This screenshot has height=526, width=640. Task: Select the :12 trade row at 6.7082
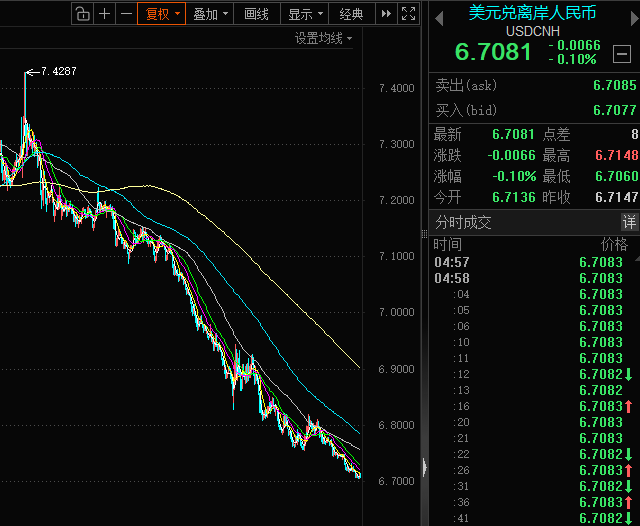pyautogui.click(x=532, y=374)
